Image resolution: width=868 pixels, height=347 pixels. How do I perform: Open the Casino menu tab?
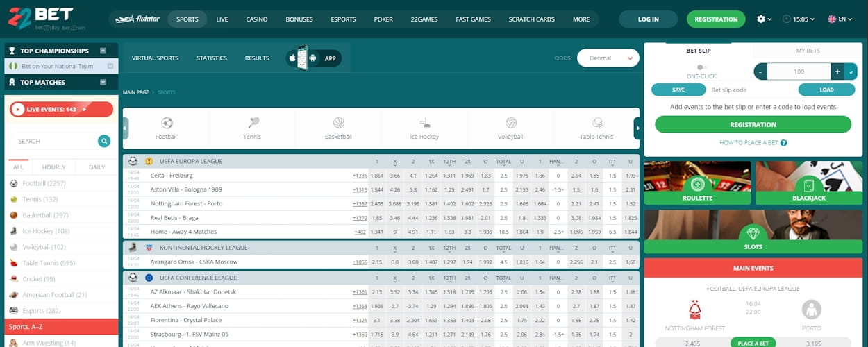257,19
